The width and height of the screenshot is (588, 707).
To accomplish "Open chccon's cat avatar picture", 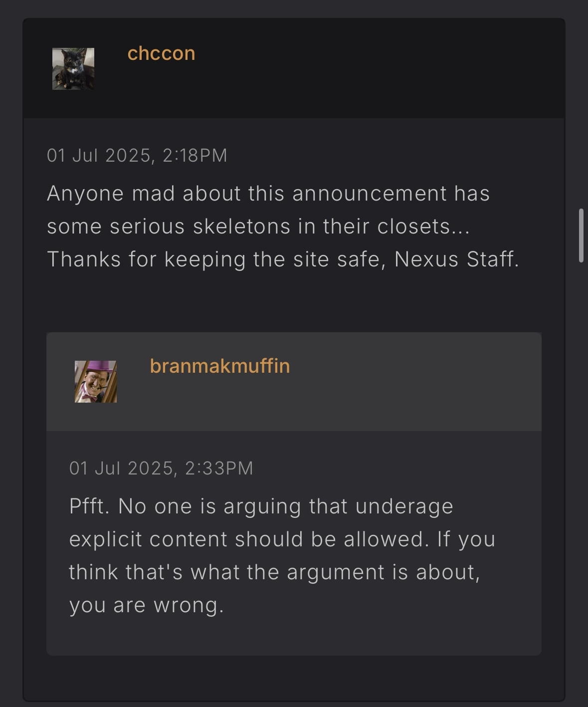I will tap(73, 69).
